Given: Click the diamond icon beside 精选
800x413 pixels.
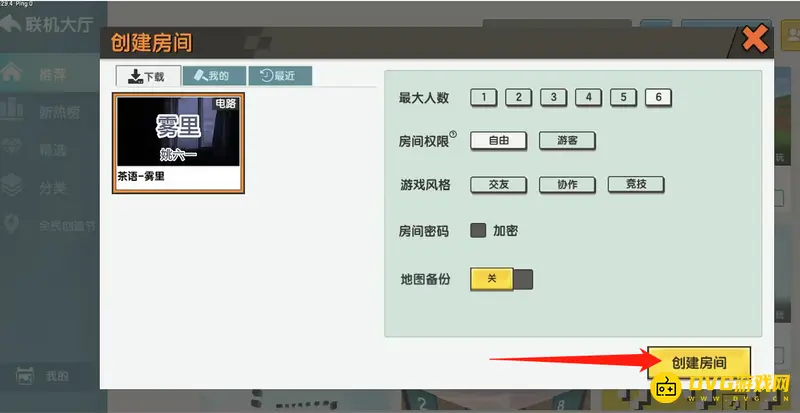Looking at the screenshot, I should point(11,147).
